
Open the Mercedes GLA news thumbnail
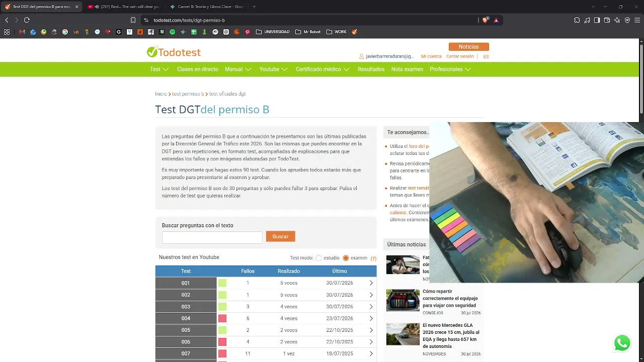click(403, 334)
